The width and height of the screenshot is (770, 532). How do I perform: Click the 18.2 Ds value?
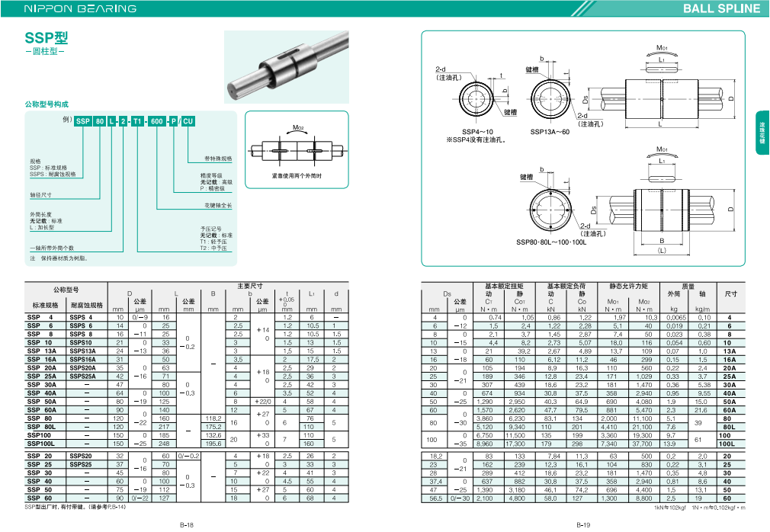coord(435,456)
